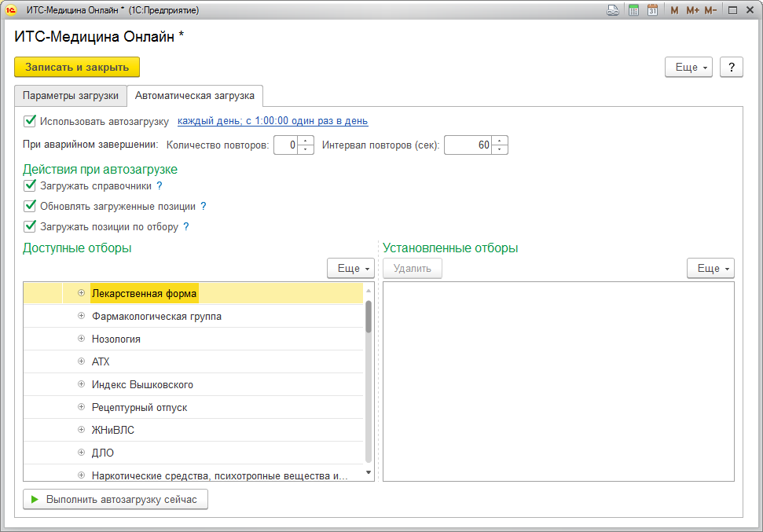Select the Фармакологическая группа row
The image size is (763, 532).
[x=193, y=316]
